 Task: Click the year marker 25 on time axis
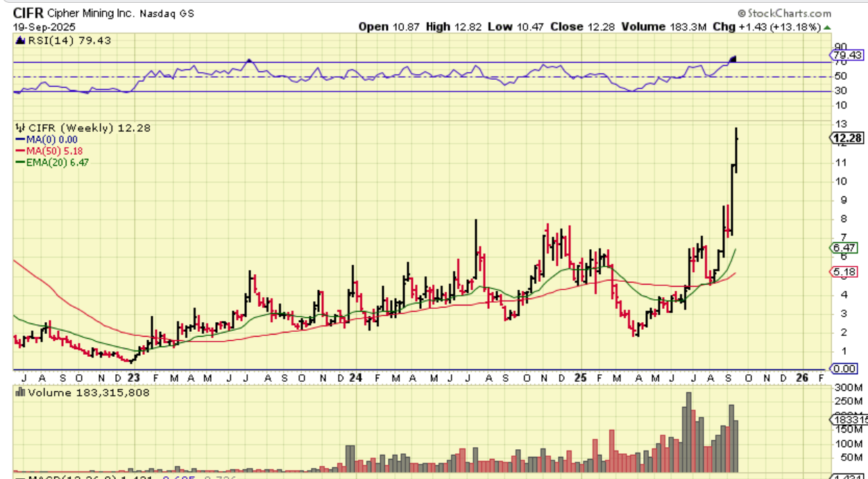[x=581, y=378]
